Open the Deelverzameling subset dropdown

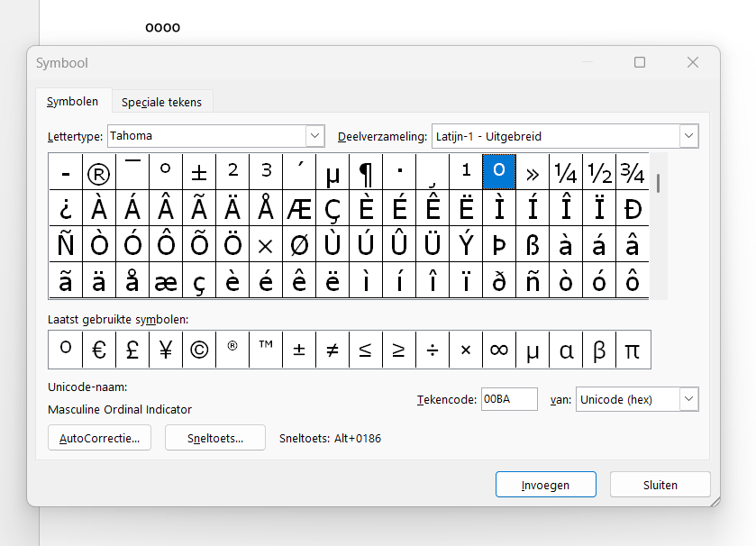click(x=688, y=136)
